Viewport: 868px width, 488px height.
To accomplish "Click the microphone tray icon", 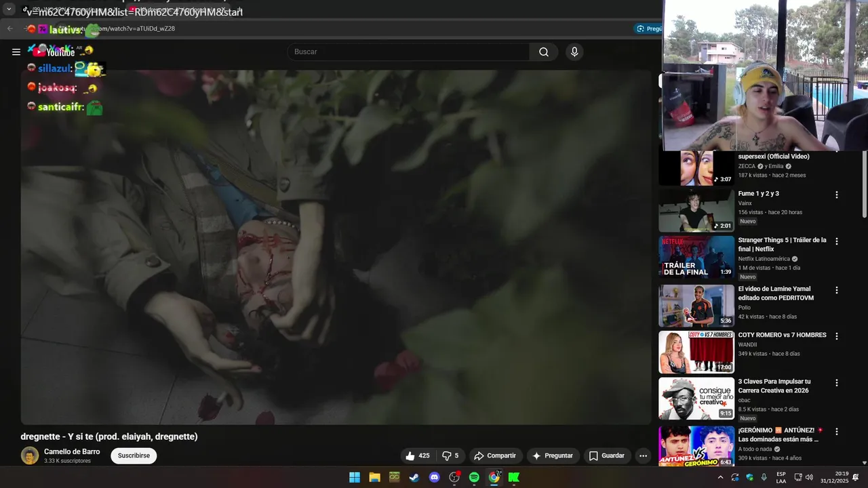I will tap(764, 477).
